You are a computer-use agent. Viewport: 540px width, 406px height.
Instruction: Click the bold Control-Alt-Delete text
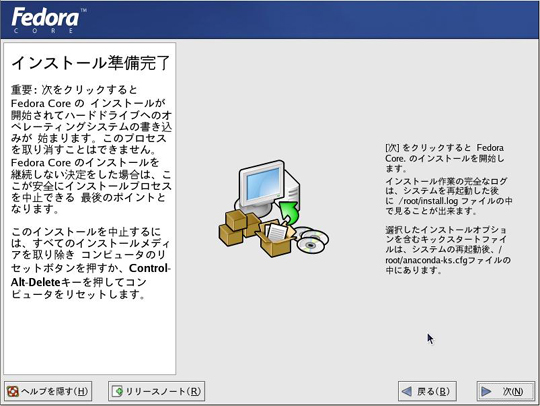coord(91,275)
